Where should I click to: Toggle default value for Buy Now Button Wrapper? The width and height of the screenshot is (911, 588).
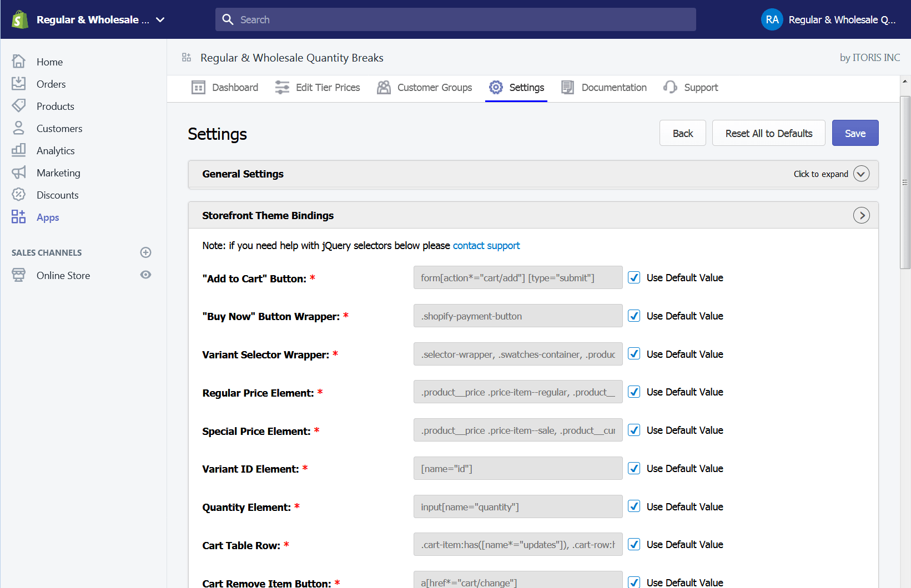click(634, 316)
